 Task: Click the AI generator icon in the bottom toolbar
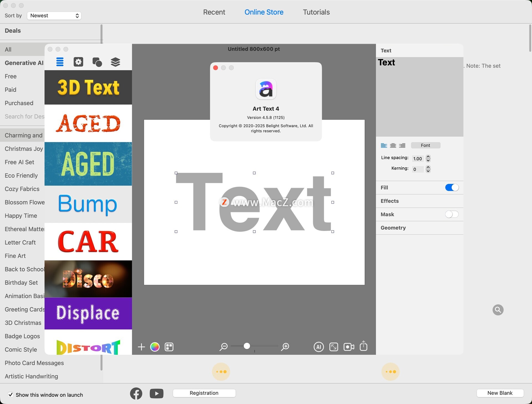[x=319, y=347]
